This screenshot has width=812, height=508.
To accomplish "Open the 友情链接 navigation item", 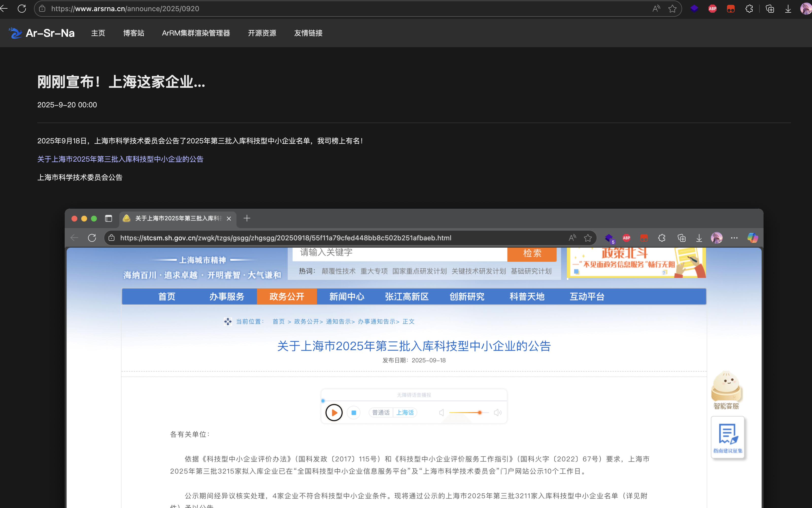I will [308, 33].
